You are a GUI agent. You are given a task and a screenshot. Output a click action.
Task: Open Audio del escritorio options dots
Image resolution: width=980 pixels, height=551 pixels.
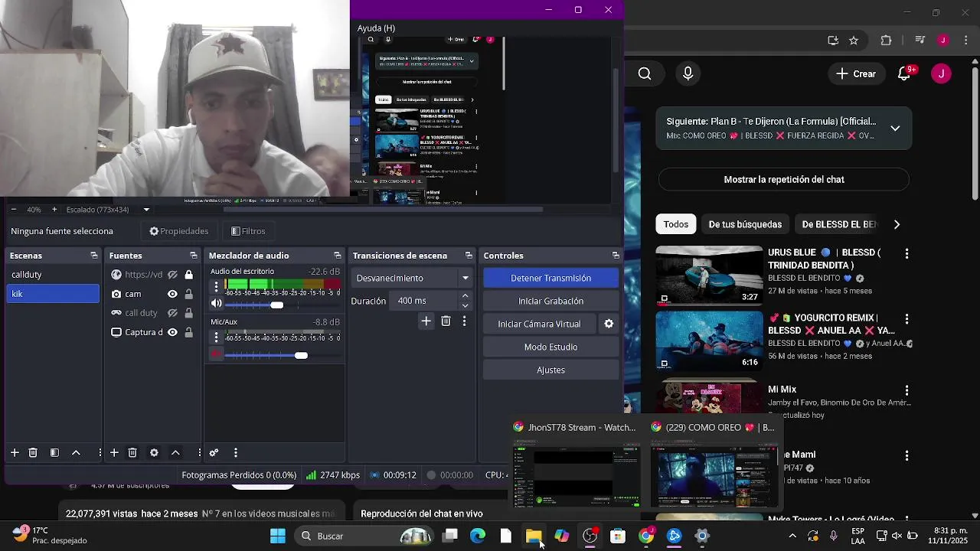[x=217, y=287]
